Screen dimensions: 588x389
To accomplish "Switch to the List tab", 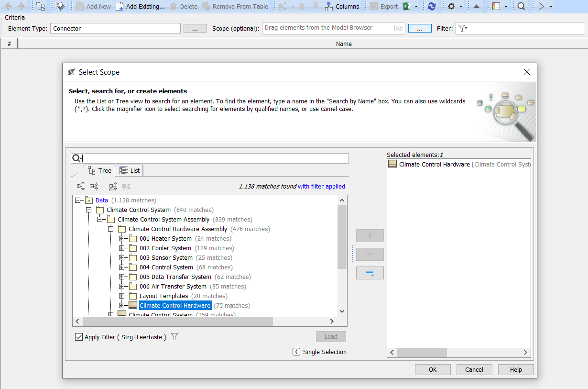I will pyautogui.click(x=130, y=170).
